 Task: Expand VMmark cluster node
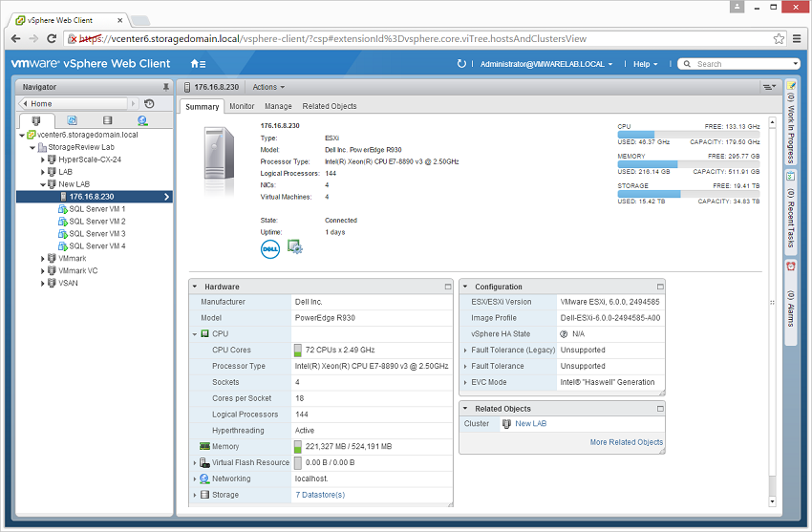click(43, 259)
